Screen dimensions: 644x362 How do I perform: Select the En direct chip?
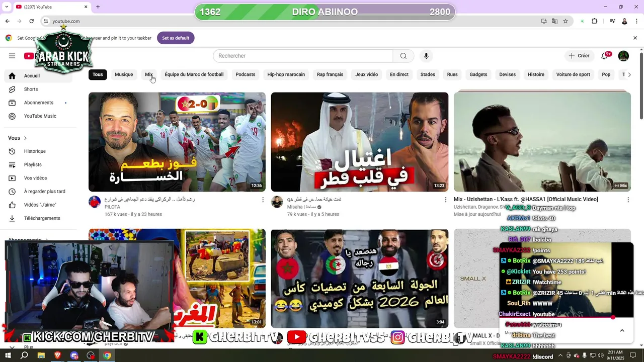(x=399, y=74)
